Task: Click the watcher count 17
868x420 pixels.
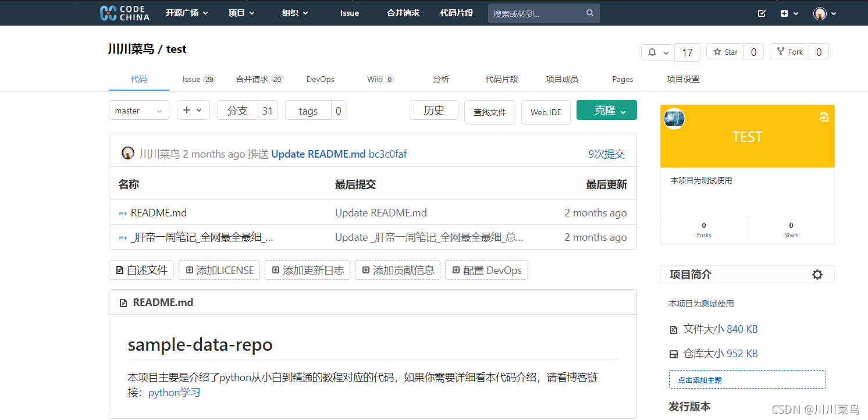Action: 687,52
